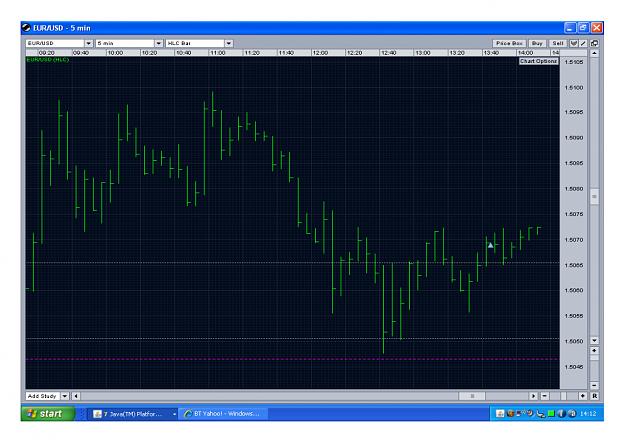Click the Add Study field

coord(43,396)
